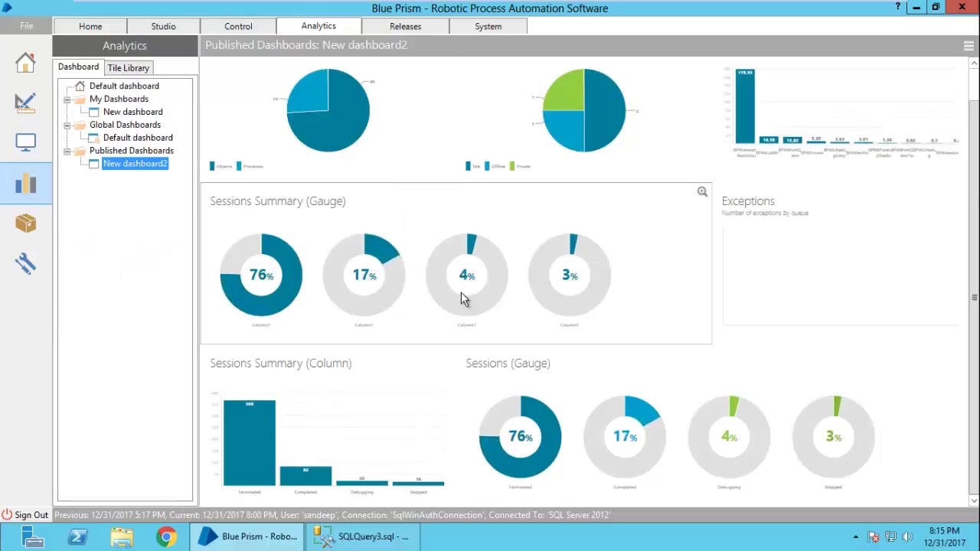Viewport: 980px width, 551px height.
Task: Collapse the Global Dashboards tree folder
Action: [x=67, y=126]
